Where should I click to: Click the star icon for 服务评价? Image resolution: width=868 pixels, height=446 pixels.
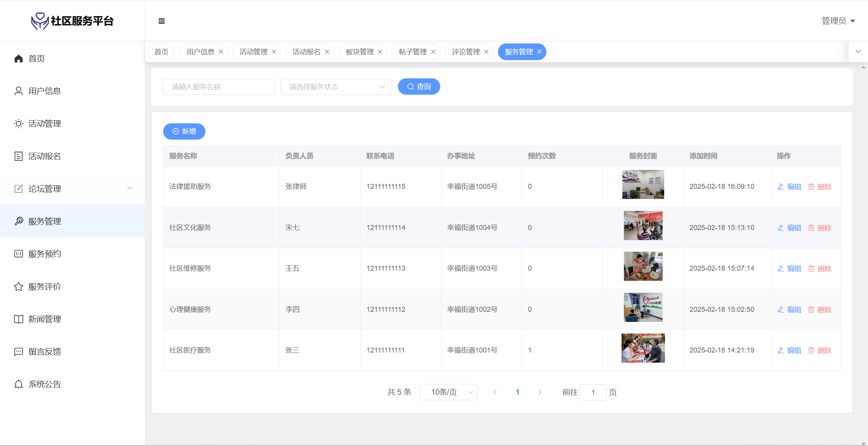pyautogui.click(x=19, y=287)
